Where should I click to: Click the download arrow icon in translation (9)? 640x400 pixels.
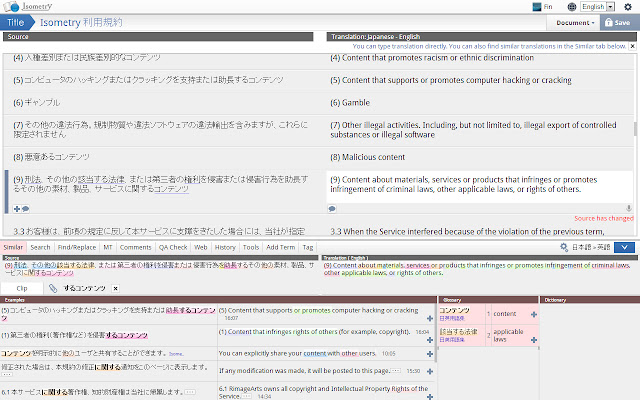coord(629,208)
